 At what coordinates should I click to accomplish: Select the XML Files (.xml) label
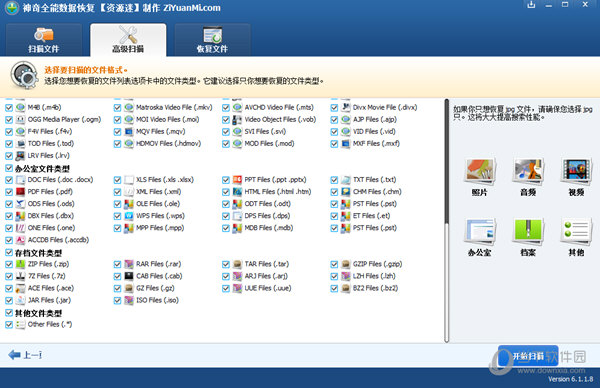tap(158, 192)
